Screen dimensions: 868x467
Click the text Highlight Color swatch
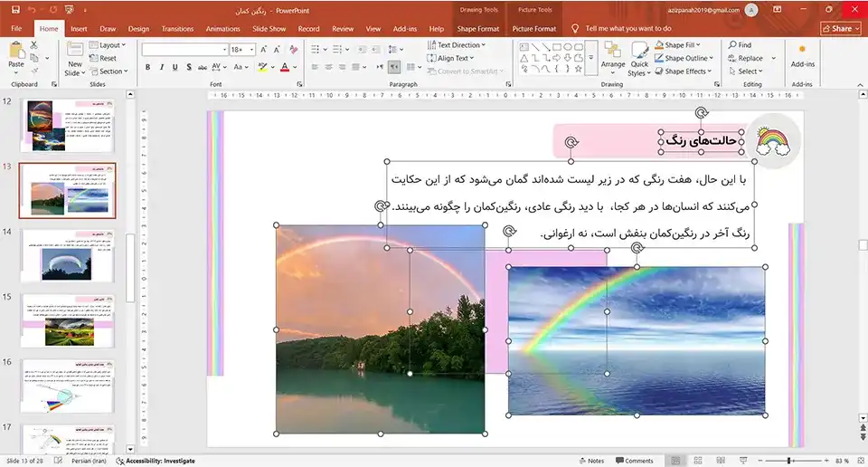[262, 67]
